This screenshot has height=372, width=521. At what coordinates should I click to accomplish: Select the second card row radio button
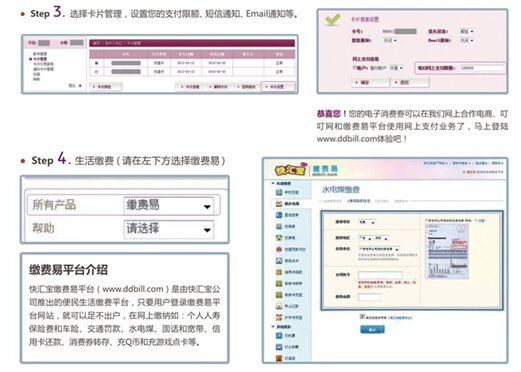[x=97, y=72]
